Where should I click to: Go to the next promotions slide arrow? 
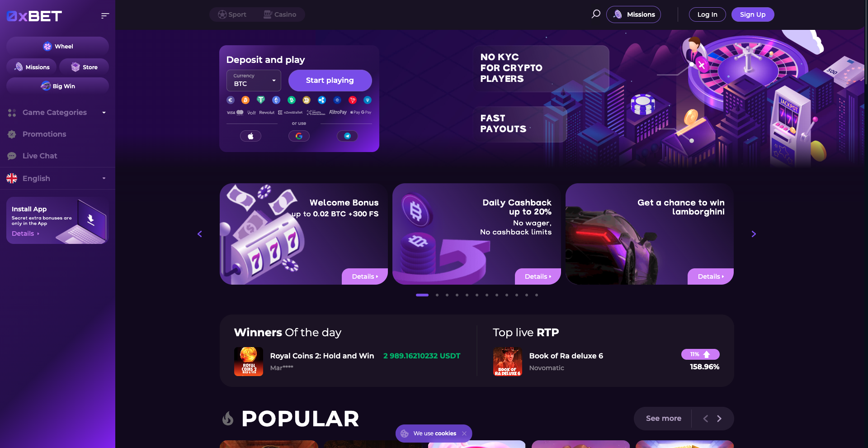(754, 234)
